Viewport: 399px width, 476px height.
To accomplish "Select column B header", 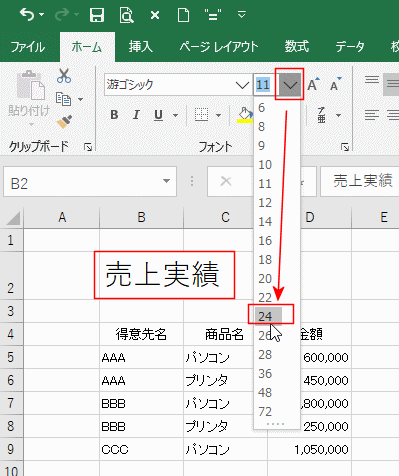I will (x=141, y=218).
